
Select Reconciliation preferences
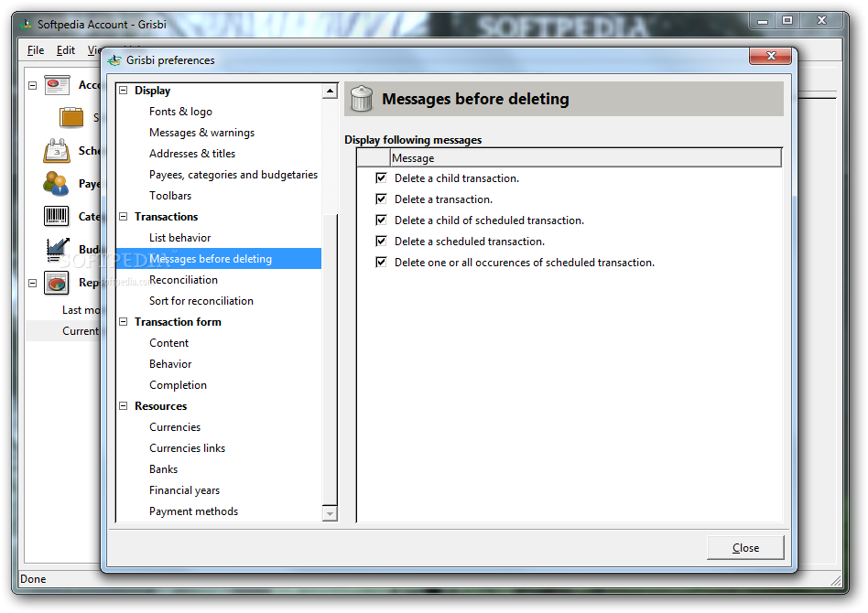tap(183, 280)
